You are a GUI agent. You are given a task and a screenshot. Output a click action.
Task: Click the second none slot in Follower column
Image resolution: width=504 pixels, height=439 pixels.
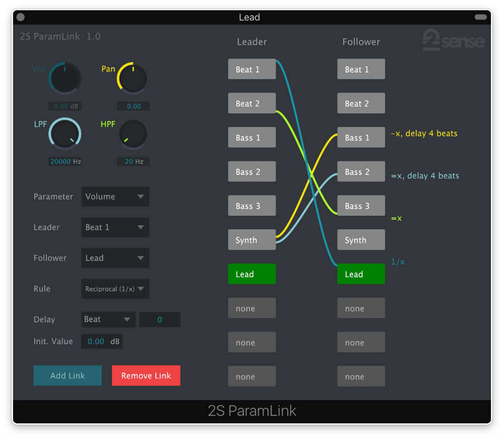click(x=361, y=342)
